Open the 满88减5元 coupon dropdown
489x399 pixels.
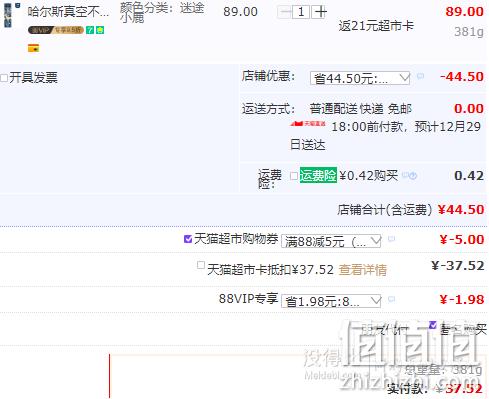[331, 241]
